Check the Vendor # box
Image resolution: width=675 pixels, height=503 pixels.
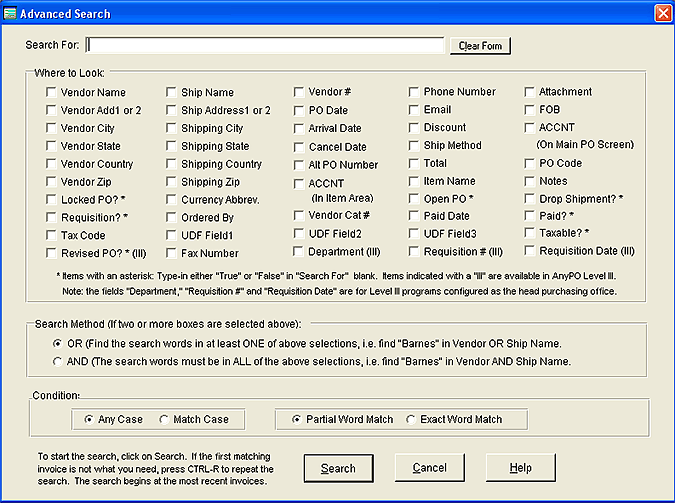(299, 92)
